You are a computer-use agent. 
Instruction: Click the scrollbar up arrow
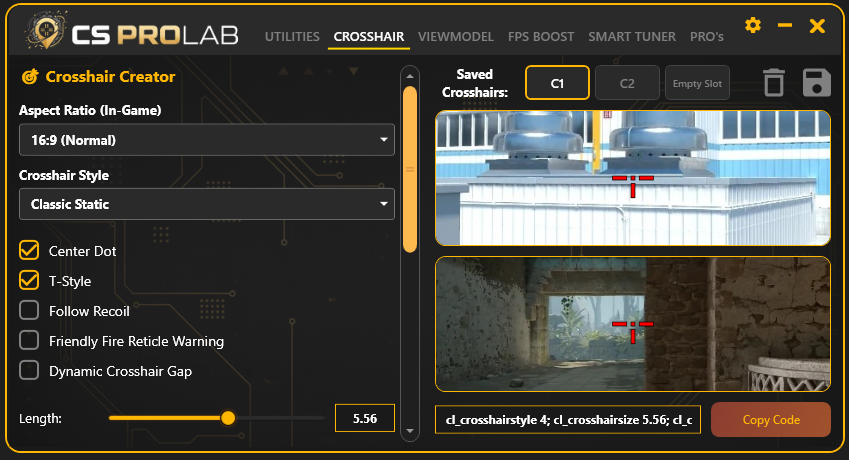click(x=410, y=76)
